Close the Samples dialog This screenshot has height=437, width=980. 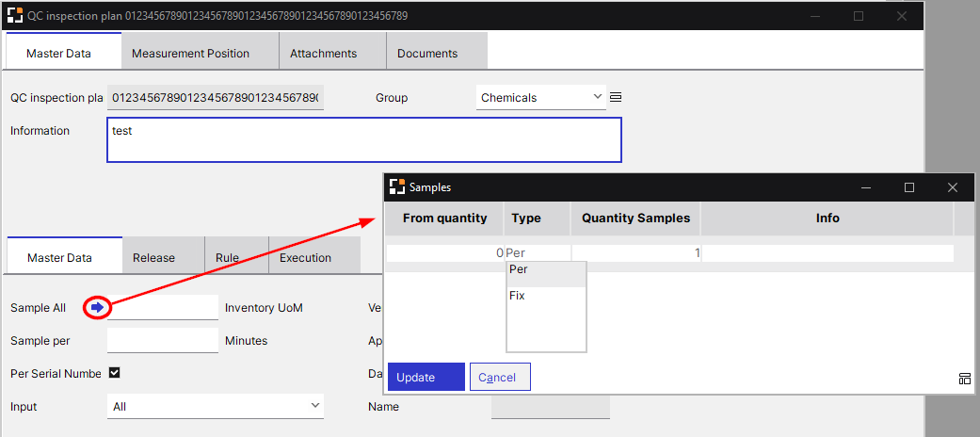tap(952, 187)
